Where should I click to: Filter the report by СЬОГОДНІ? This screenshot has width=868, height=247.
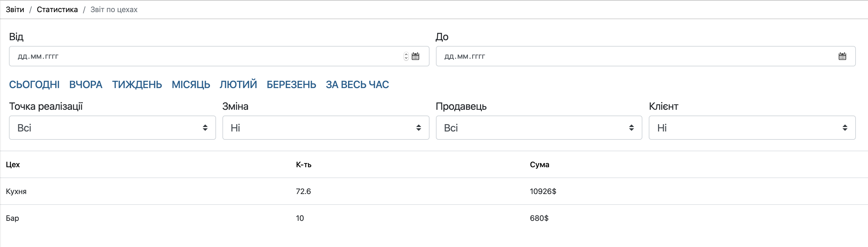(x=35, y=85)
